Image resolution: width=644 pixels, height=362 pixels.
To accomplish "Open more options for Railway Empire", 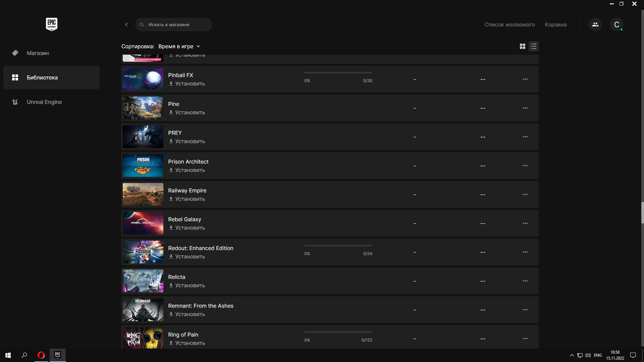I will (525, 194).
